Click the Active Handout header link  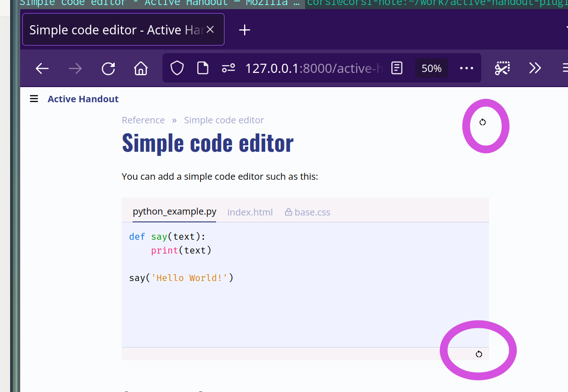click(x=83, y=99)
